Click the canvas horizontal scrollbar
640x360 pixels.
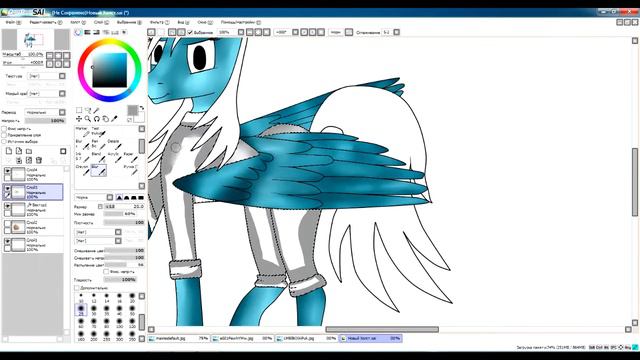382,329
